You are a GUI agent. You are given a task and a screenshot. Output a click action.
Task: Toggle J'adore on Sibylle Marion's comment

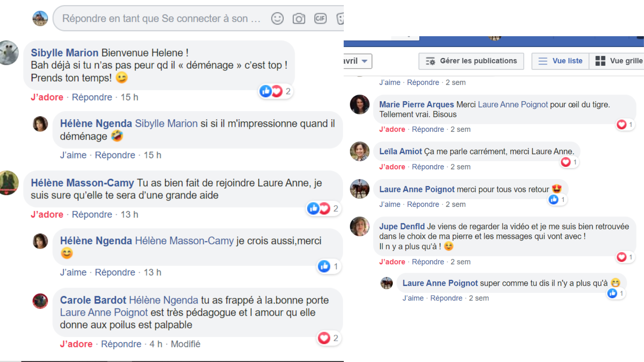47,97
